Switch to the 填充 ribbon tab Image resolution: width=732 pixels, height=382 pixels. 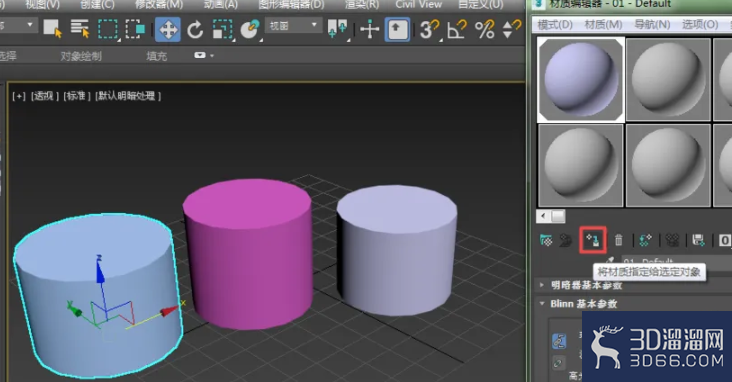(x=156, y=56)
